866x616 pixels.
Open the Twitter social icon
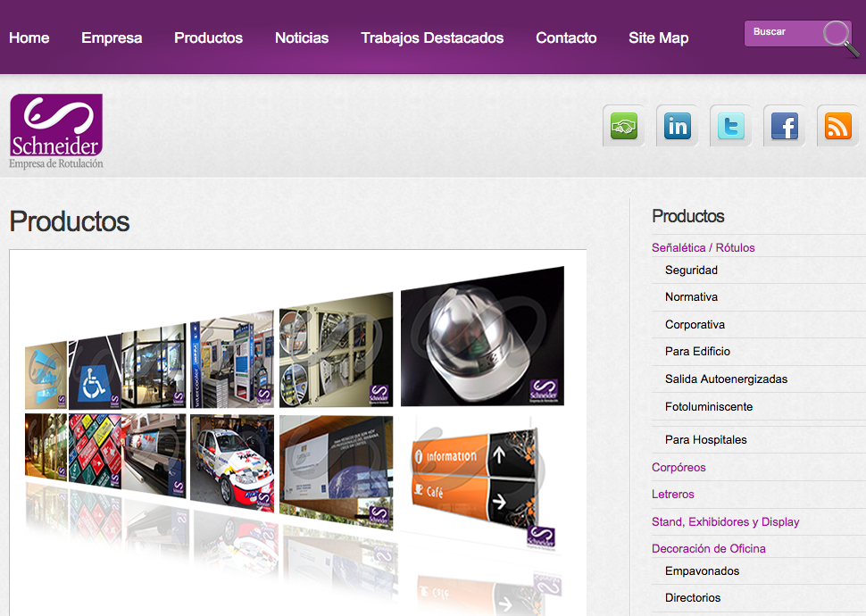(730, 126)
